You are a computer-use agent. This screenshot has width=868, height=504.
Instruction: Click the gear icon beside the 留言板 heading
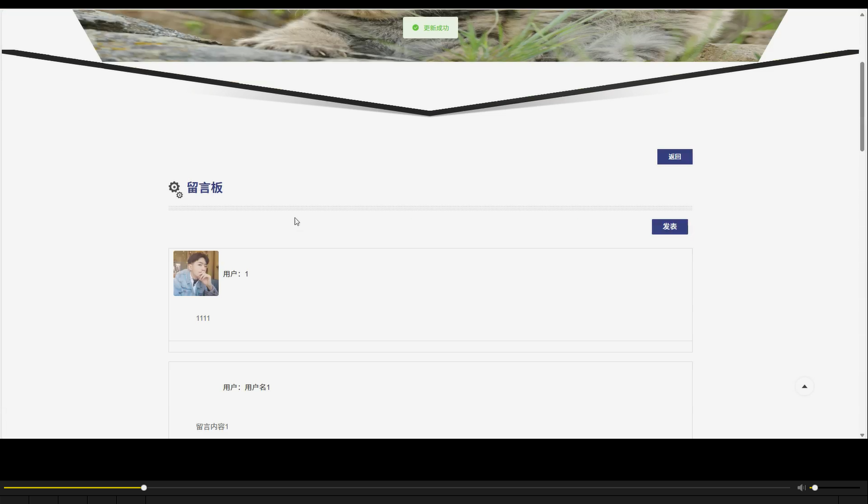point(173,187)
